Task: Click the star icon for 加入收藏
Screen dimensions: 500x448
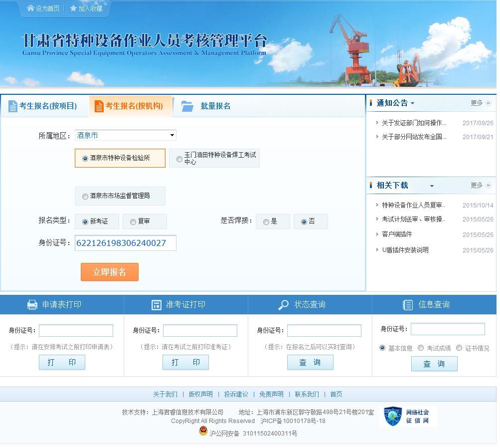Action: pyautogui.click(x=74, y=8)
